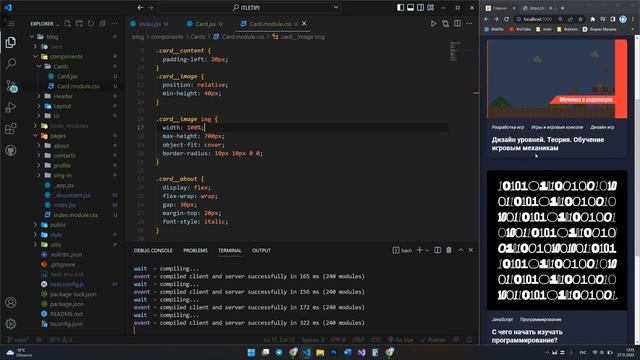Screen dimensions: 640x360
Task: Kill the terminal with trash icon
Action: tap(449, 250)
